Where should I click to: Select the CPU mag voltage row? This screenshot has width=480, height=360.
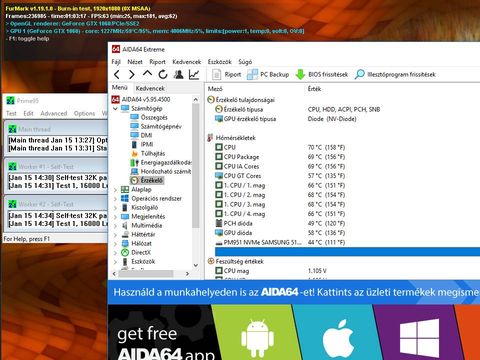coord(347,271)
